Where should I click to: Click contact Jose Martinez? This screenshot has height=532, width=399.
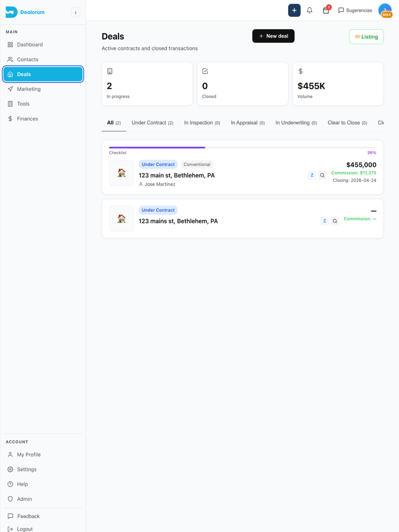[157, 184]
